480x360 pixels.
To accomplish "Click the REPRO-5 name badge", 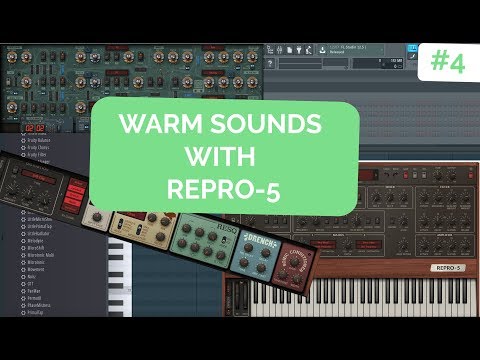I will point(448,268).
